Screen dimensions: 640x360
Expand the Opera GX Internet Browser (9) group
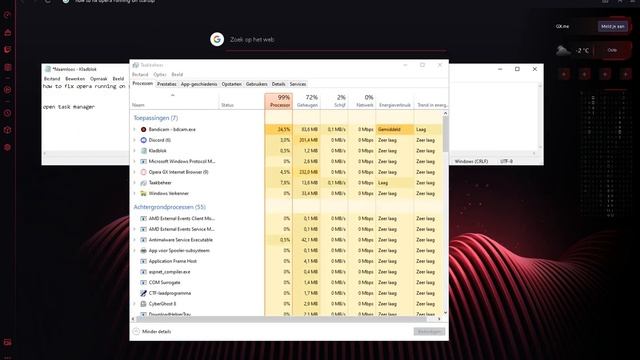point(134,172)
